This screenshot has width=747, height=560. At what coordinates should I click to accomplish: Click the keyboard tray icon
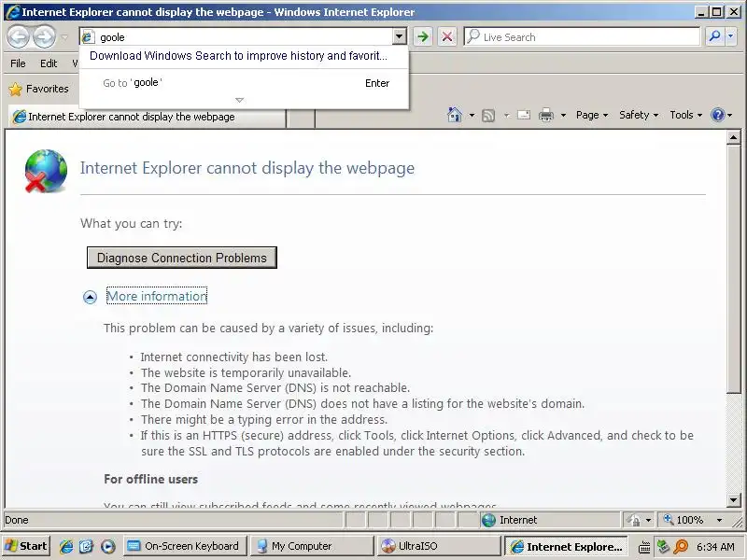[x=644, y=547]
